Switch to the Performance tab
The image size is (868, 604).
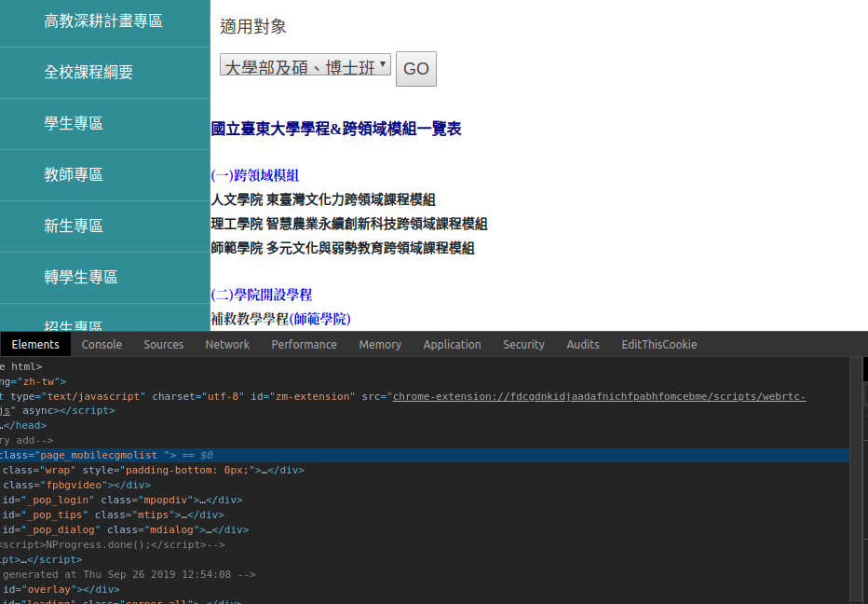tap(304, 345)
